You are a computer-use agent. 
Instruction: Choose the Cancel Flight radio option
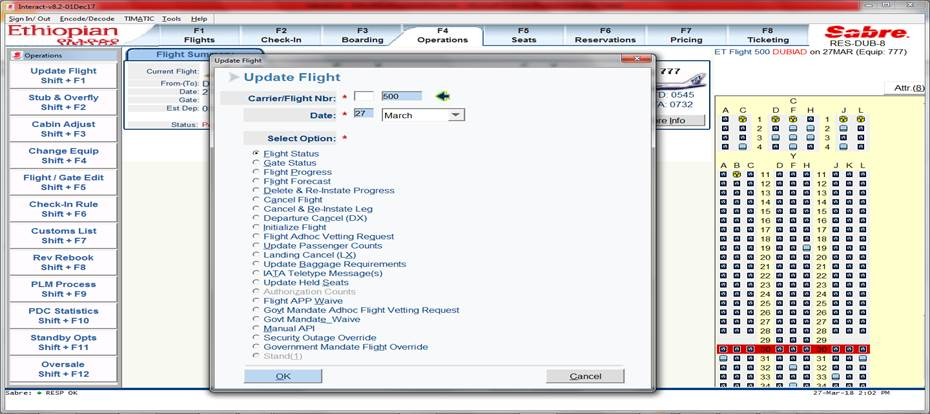click(x=256, y=199)
